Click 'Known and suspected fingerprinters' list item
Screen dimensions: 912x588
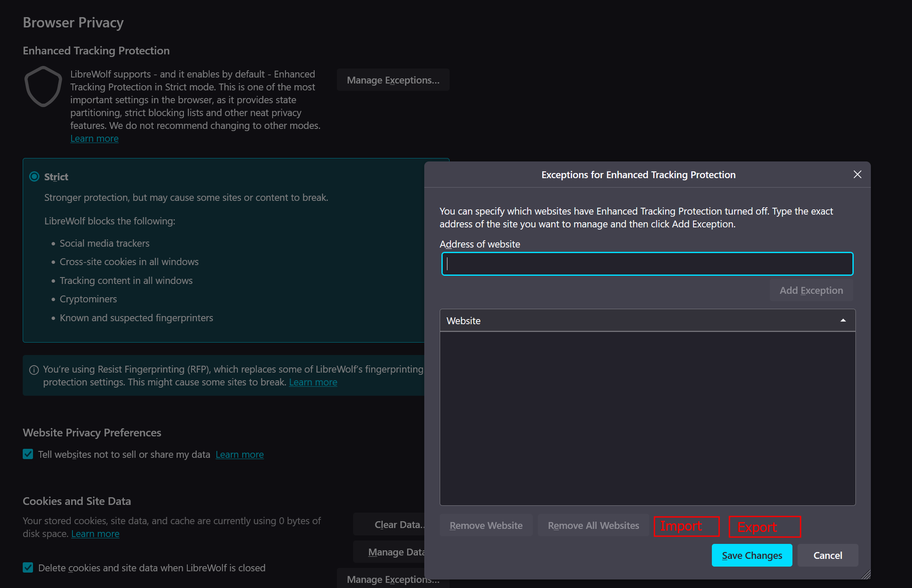[136, 318]
